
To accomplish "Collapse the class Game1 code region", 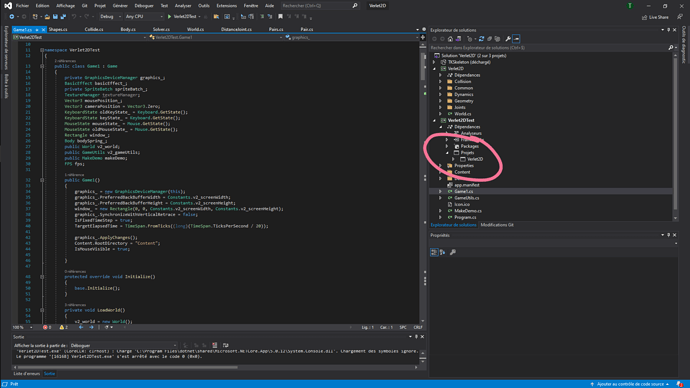I will tap(42, 66).
